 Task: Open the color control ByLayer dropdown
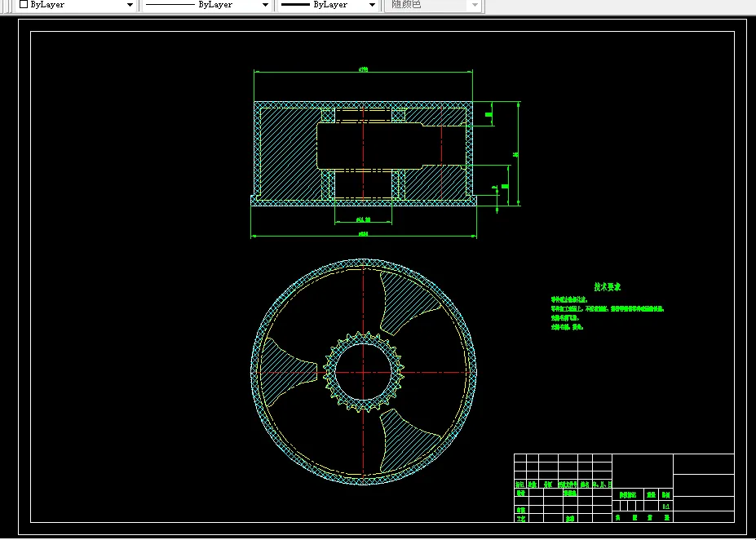(x=76, y=5)
